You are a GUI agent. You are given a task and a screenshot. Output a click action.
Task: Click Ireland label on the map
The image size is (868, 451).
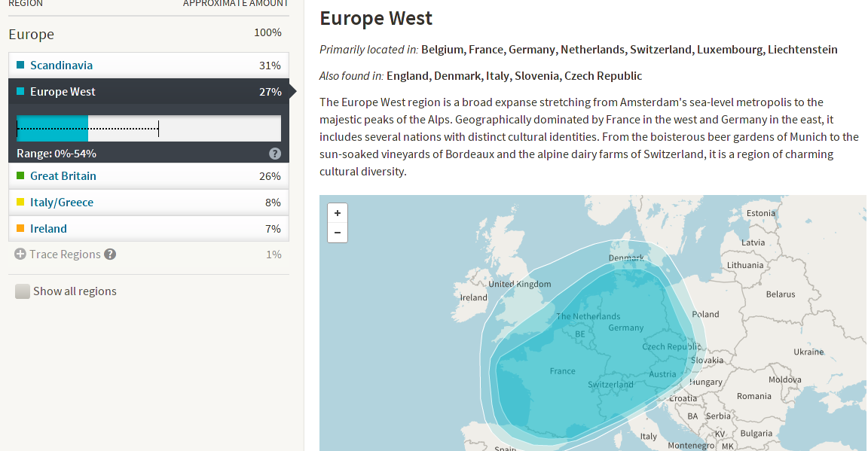coord(474,297)
